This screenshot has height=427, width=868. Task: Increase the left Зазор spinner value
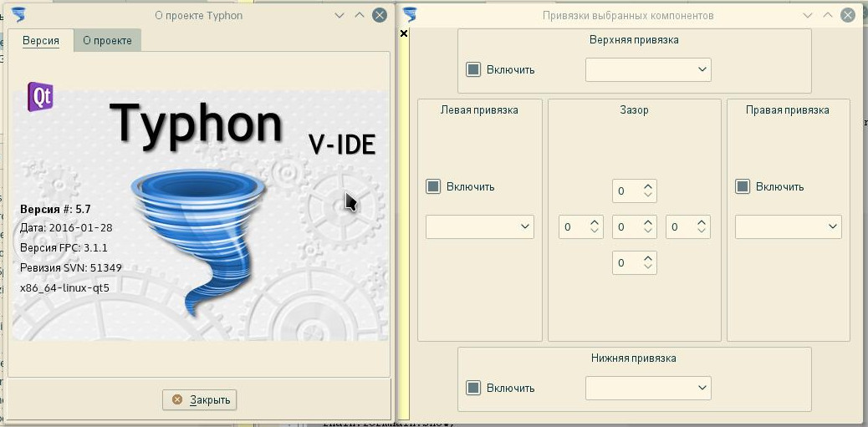(x=594, y=222)
